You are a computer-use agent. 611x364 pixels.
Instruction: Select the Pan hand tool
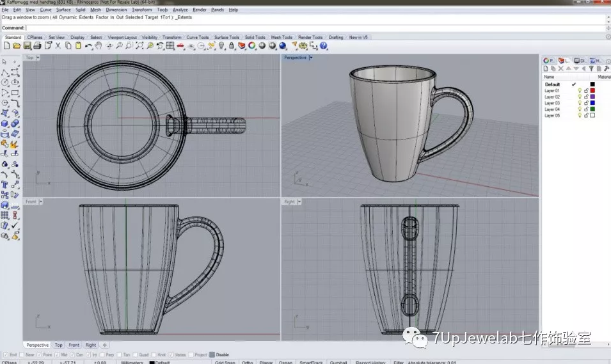[99, 46]
